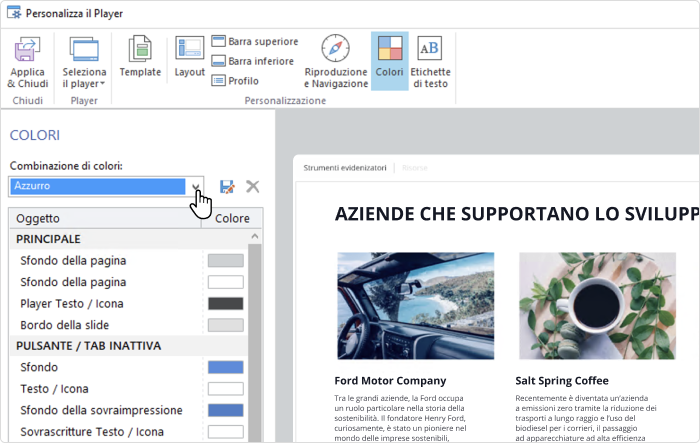700x443 pixels.
Task: Open the Risorse tab in preview
Action: 415,168
